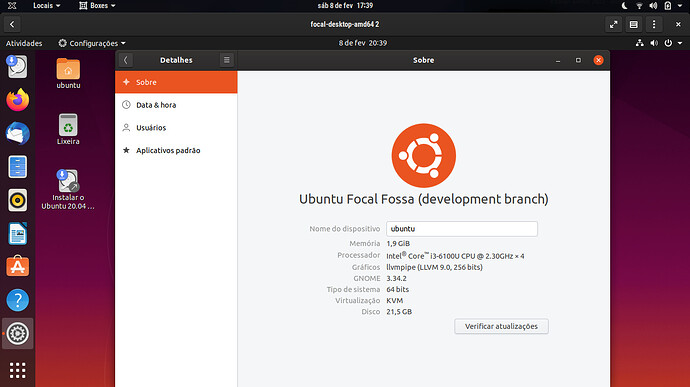Viewport: 690px width, 387px height.
Task: Open the Boxes application menu
Action: coord(97,6)
